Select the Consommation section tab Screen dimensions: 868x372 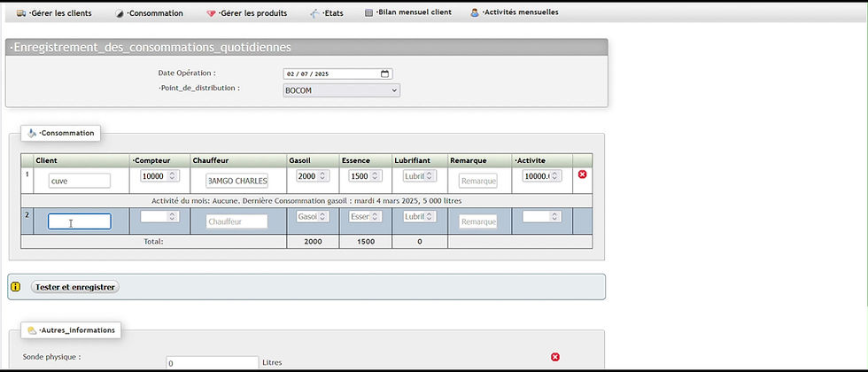(x=60, y=133)
